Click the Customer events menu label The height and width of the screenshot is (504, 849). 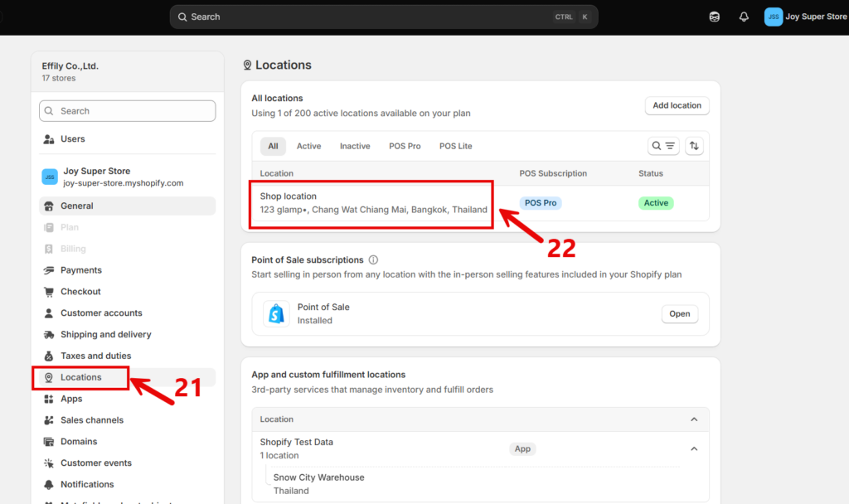(x=96, y=463)
